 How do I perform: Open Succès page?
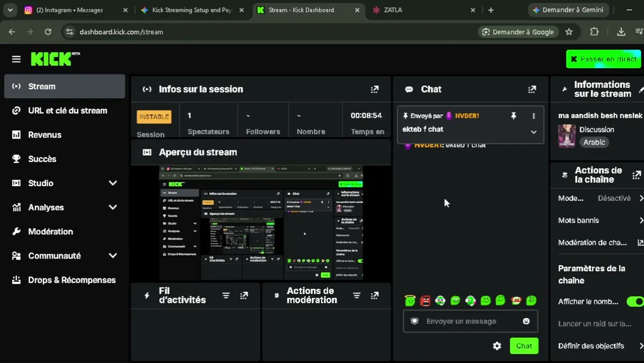tap(65, 159)
